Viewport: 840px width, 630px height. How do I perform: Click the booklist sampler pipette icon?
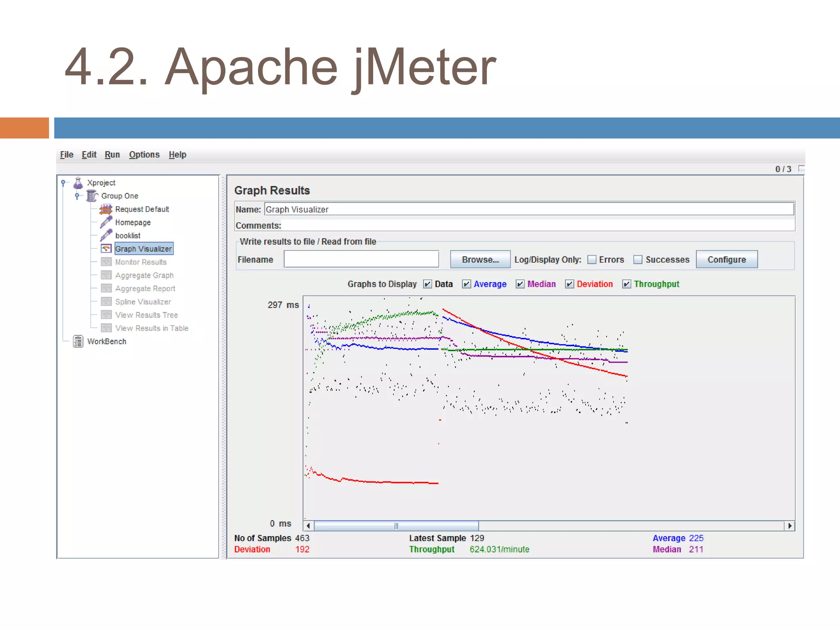pos(106,235)
